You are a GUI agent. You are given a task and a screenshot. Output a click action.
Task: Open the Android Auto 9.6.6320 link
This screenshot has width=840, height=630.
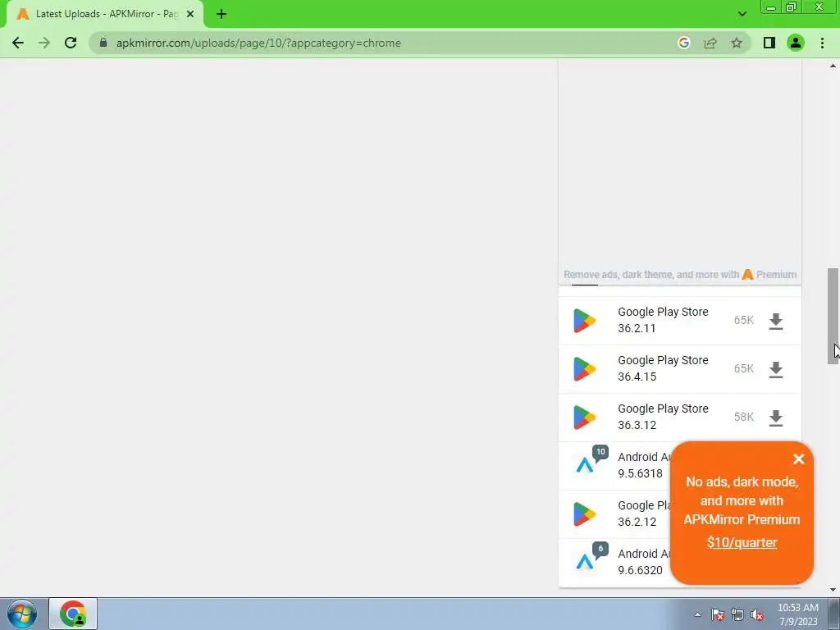click(644, 561)
